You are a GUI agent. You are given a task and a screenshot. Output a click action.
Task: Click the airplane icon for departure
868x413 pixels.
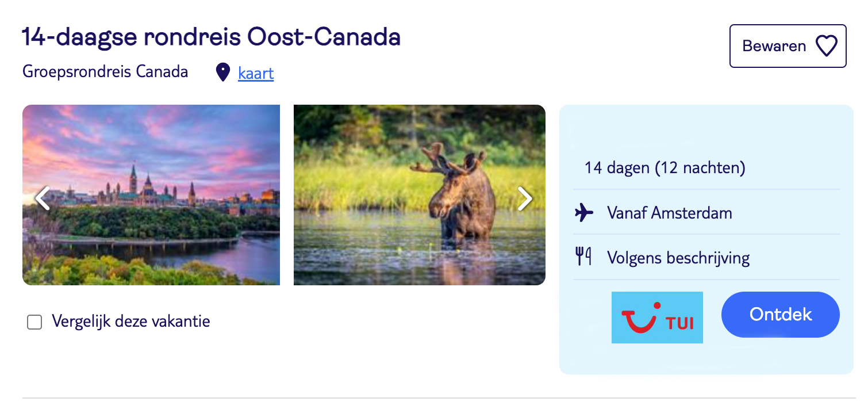point(584,213)
